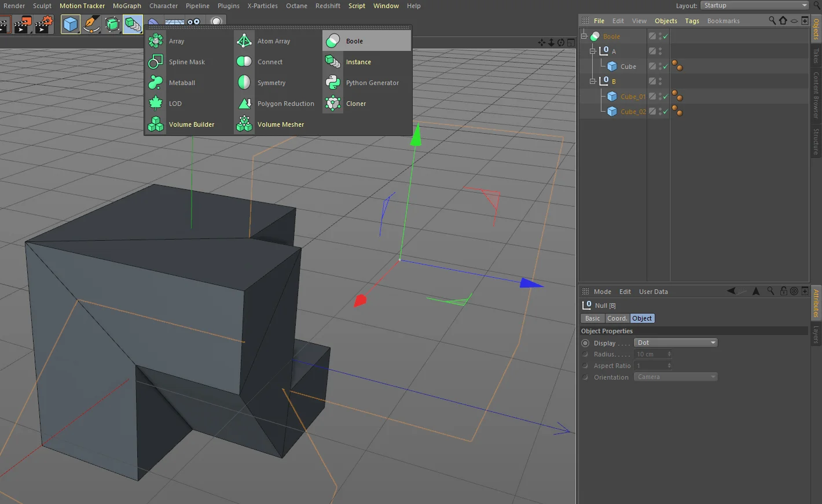Open the Light object toolbar icon
The image size is (822, 504).
point(216,21)
